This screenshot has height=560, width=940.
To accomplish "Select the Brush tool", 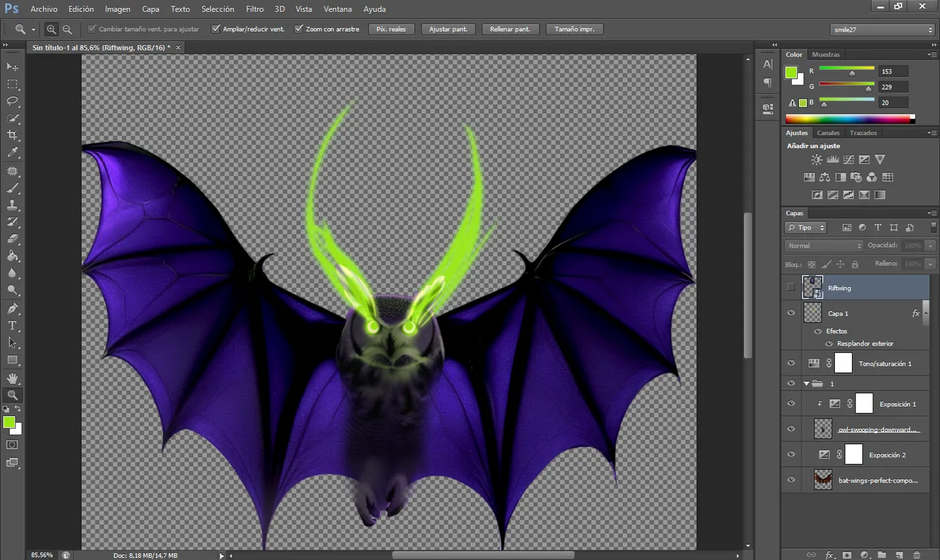I will pos(12,188).
